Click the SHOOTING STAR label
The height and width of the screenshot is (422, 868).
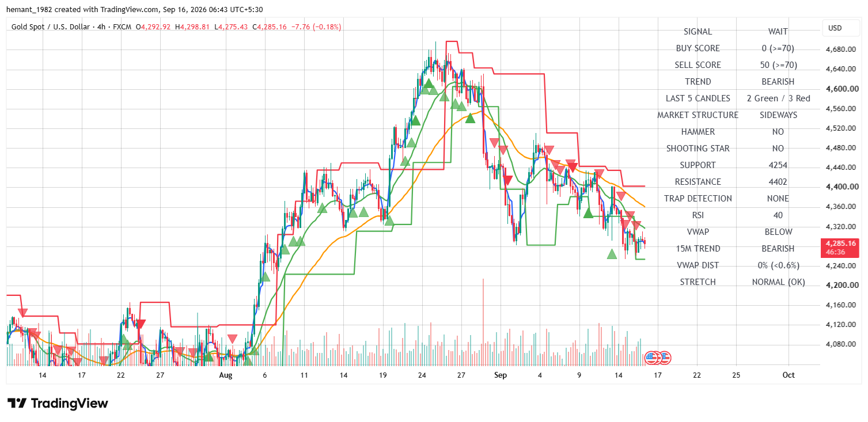(x=698, y=149)
